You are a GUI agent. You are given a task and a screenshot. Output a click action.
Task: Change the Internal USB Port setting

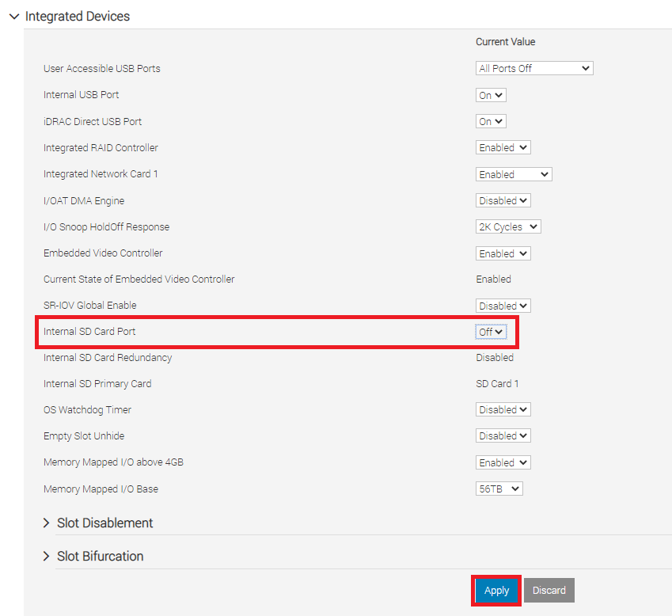490,94
